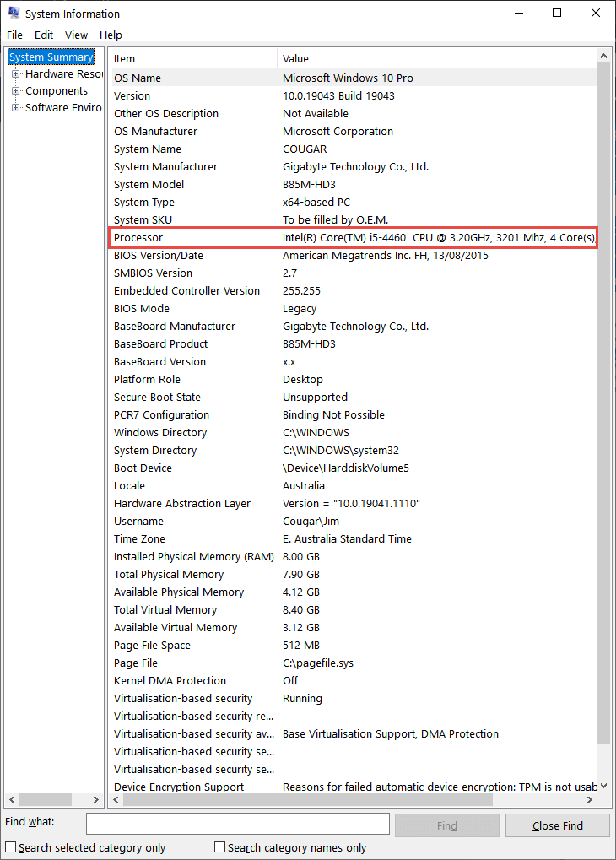The width and height of the screenshot is (616, 860).
Task: Select 'Installed Physical Memory (RAM)' row
Action: pos(352,557)
